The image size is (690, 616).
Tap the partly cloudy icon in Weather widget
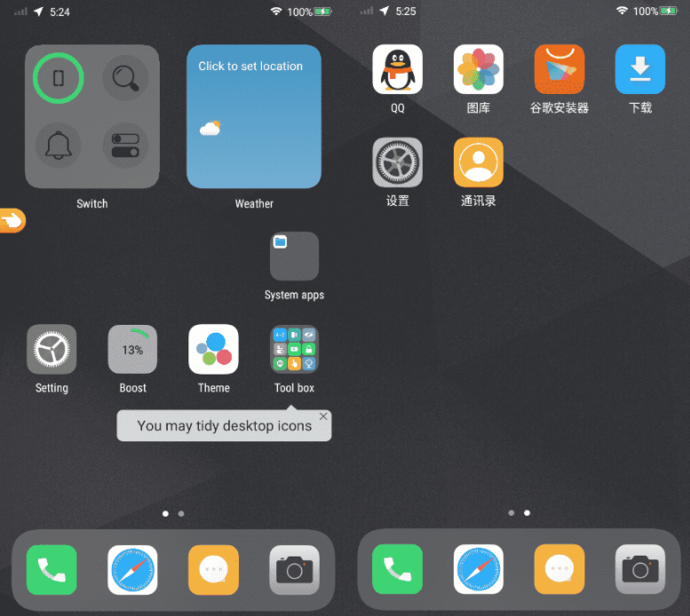pos(210,128)
